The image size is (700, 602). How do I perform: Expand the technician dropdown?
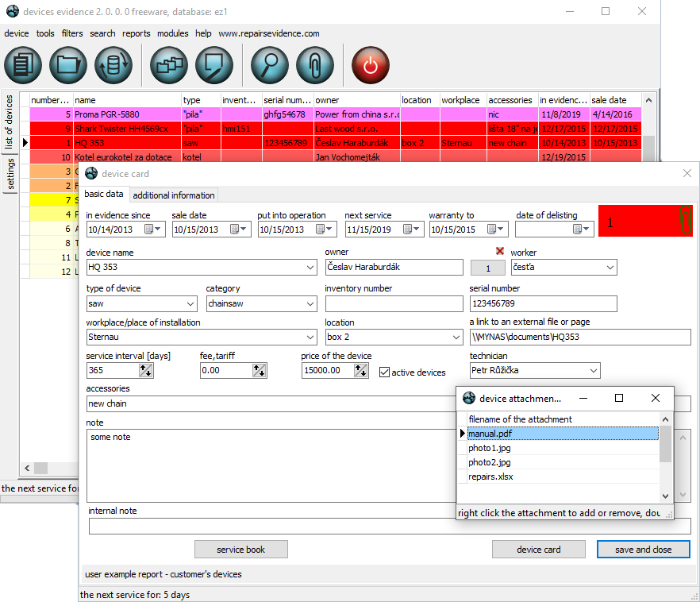point(594,371)
